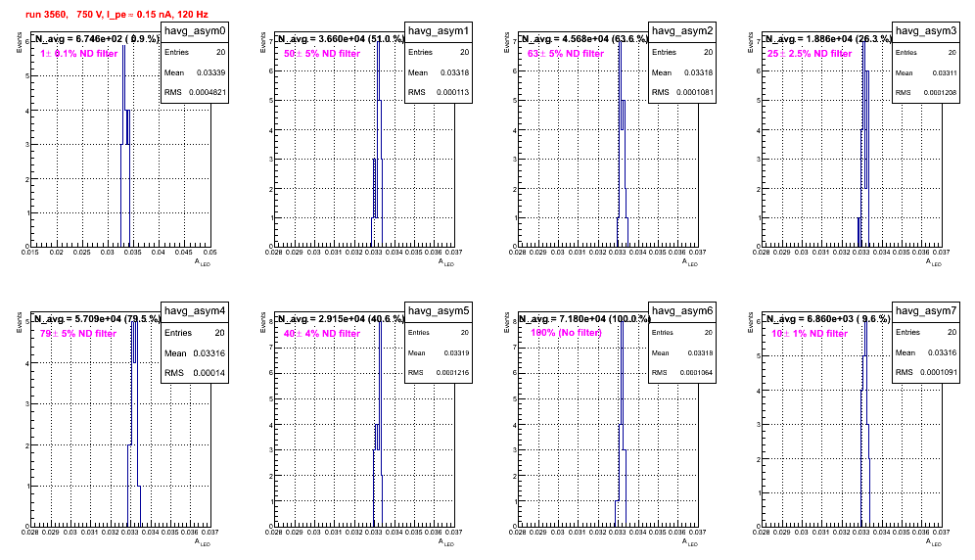Pick the magenta 63± 5% ND filter label
Image resolution: width=975 pixels, height=560 pixels.
(566, 54)
